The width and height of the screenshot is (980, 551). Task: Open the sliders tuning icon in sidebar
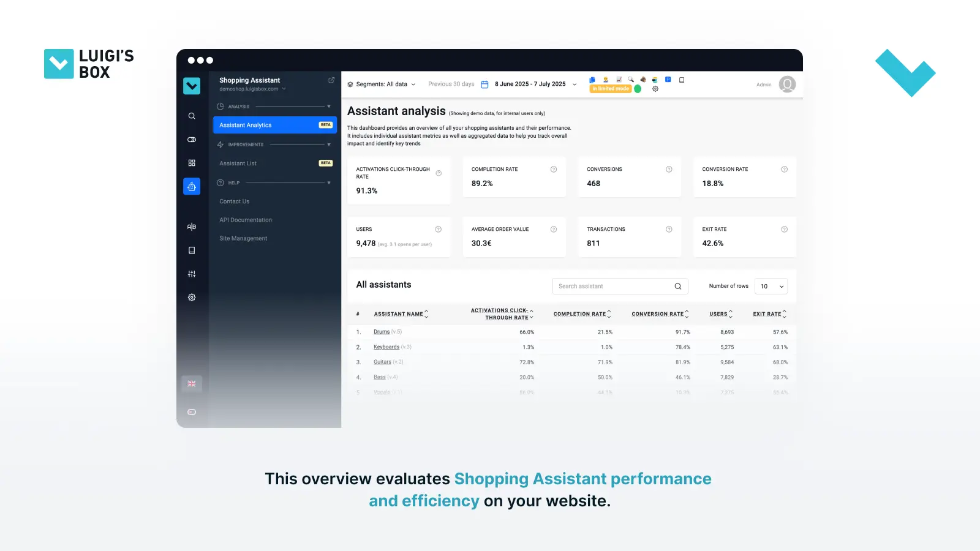192,274
